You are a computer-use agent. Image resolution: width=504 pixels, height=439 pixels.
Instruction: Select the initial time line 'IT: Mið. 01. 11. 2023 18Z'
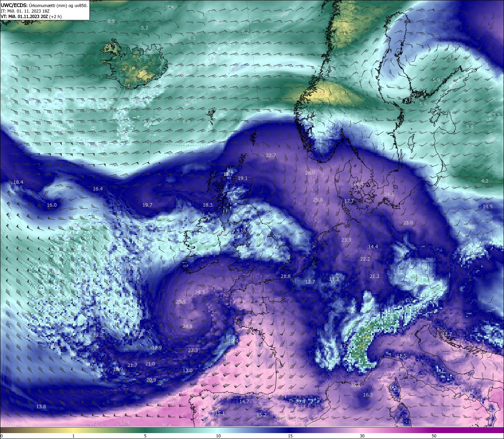(x=25, y=11)
